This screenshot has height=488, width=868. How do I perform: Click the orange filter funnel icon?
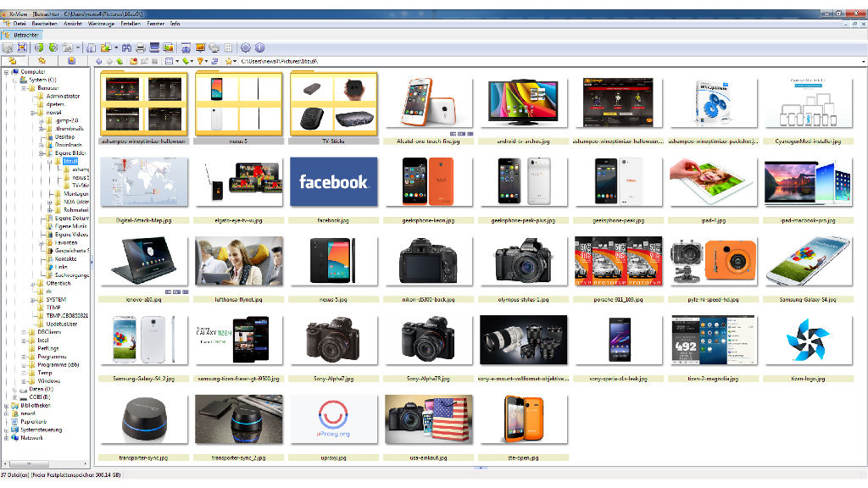[200, 61]
